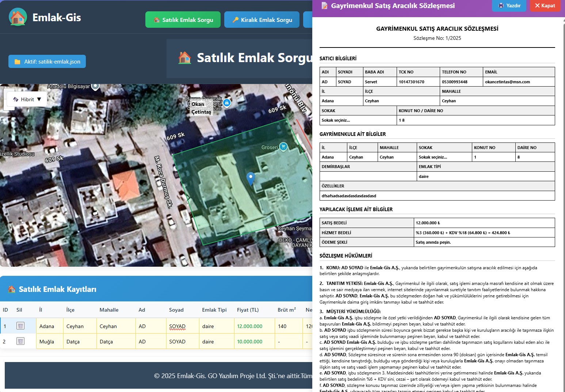Click trash icon for Muğla record
This screenshot has width=565, height=392.
click(20, 341)
